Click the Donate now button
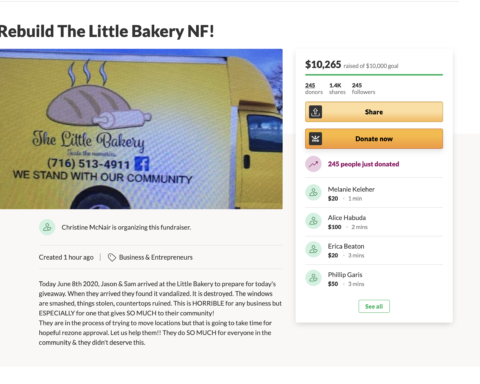Viewport: 480px width, 384px height. [x=374, y=139]
